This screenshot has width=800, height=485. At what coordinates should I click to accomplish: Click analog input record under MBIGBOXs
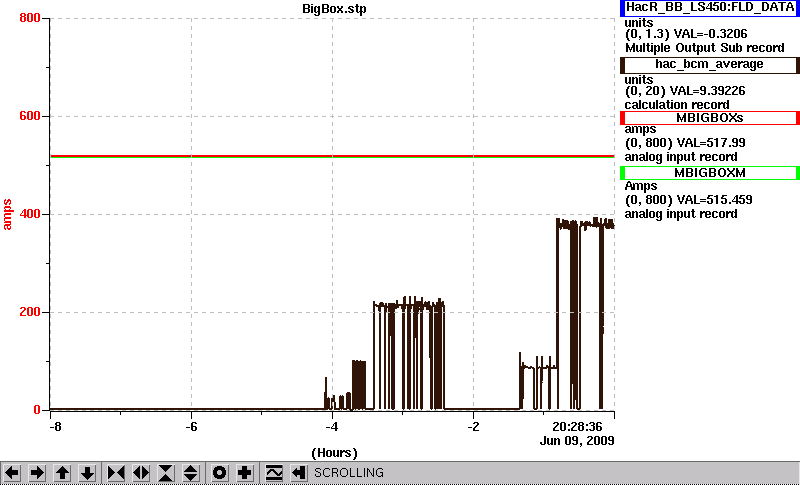pyautogui.click(x=681, y=157)
